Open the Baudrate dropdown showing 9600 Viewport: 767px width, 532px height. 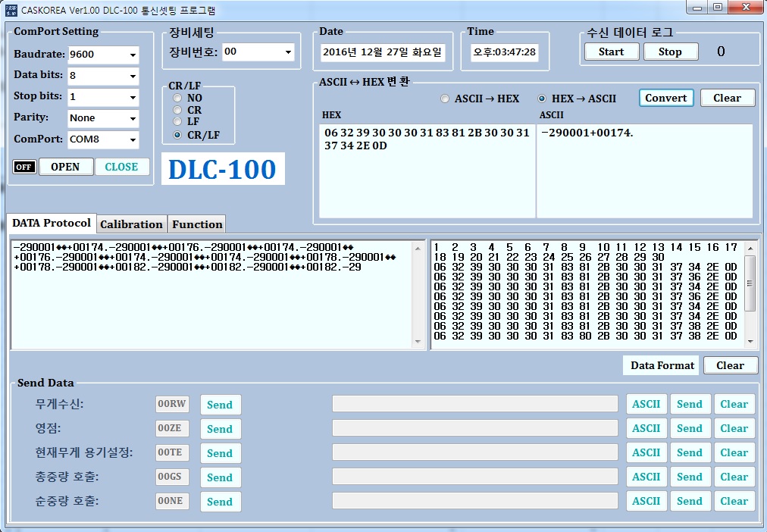[x=103, y=55]
